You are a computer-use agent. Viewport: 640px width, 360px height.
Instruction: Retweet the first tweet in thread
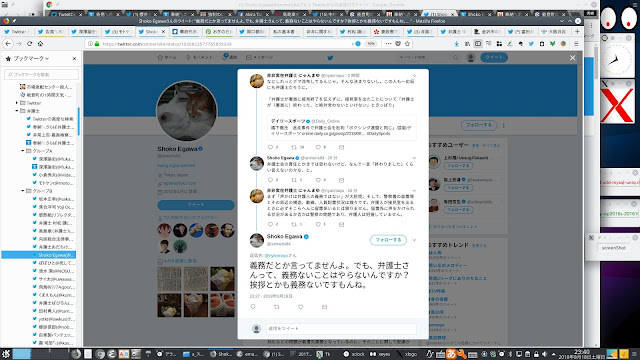coord(294,147)
